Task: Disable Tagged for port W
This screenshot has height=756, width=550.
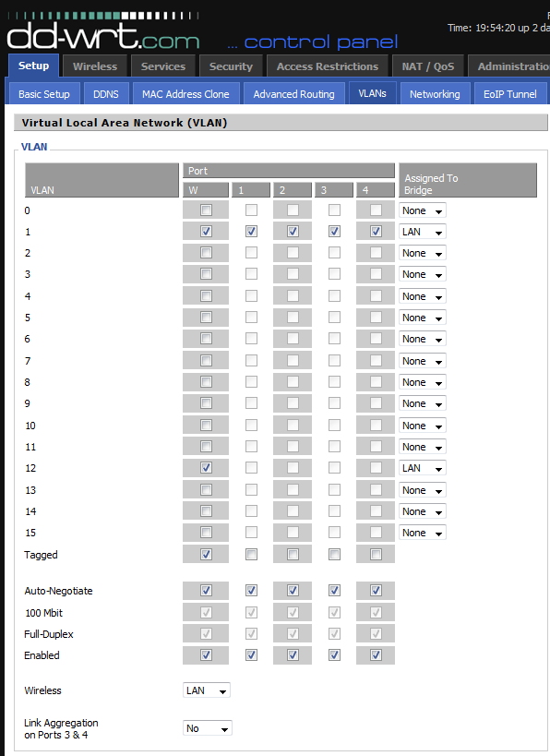Action: pos(205,554)
